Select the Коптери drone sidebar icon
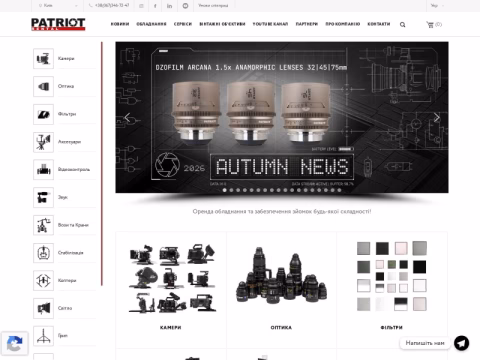Viewport: 480px width, 360px height. 43,280
